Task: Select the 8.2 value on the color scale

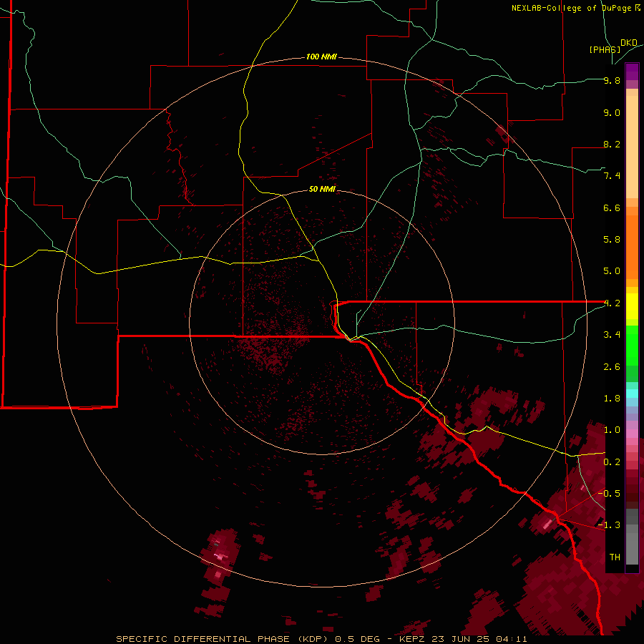Action: [612, 144]
